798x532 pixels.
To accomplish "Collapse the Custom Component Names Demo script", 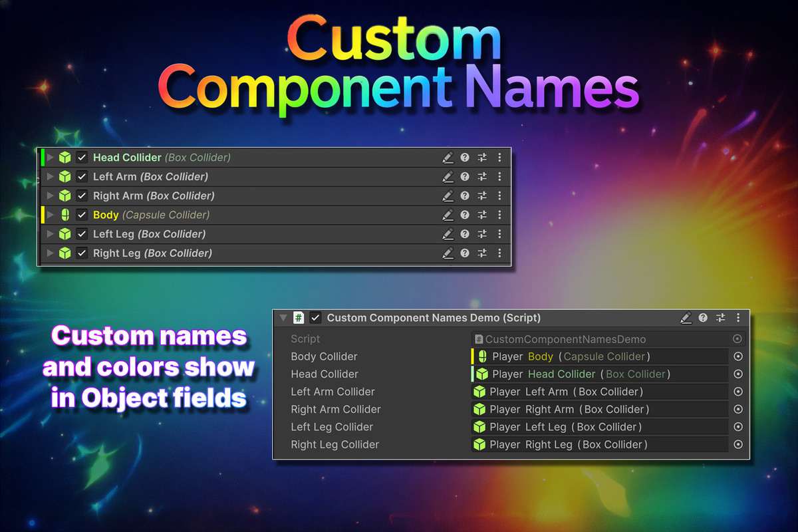I will click(x=283, y=318).
